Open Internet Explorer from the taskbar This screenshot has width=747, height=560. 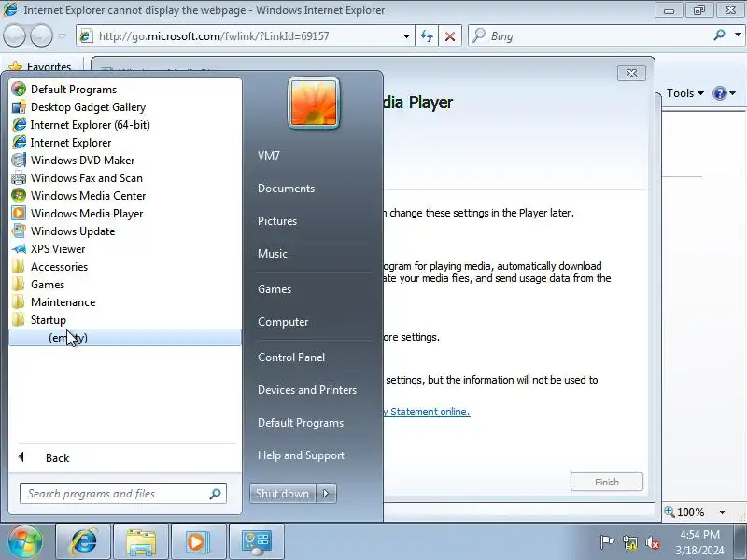click(x=83, y=541)
